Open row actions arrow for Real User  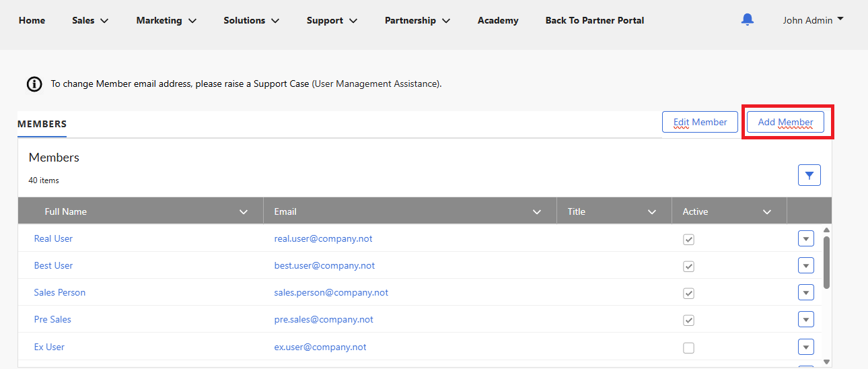806,238
